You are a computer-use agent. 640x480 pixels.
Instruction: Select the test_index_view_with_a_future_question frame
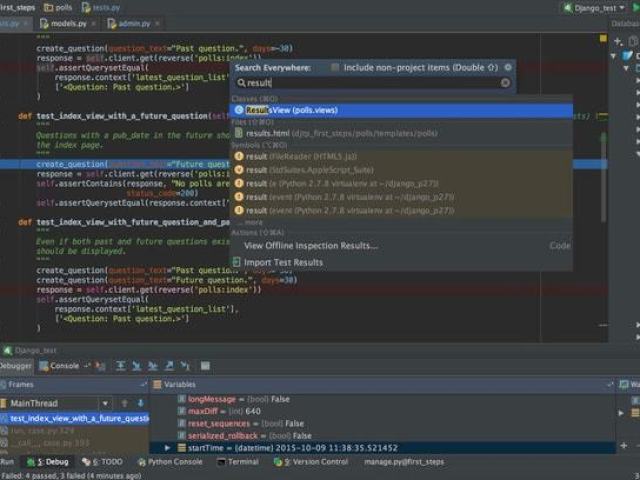(x=75, y=418)
